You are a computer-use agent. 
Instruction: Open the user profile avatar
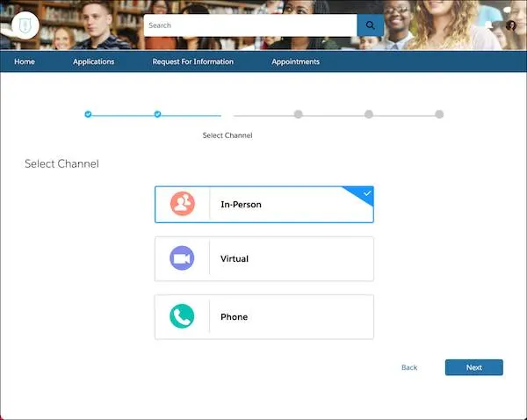511,25
